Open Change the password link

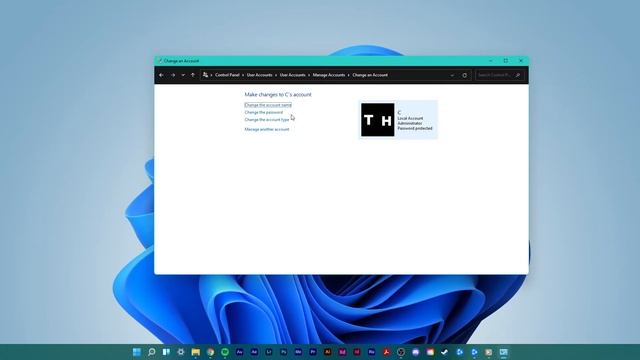(x=263, y=112)
